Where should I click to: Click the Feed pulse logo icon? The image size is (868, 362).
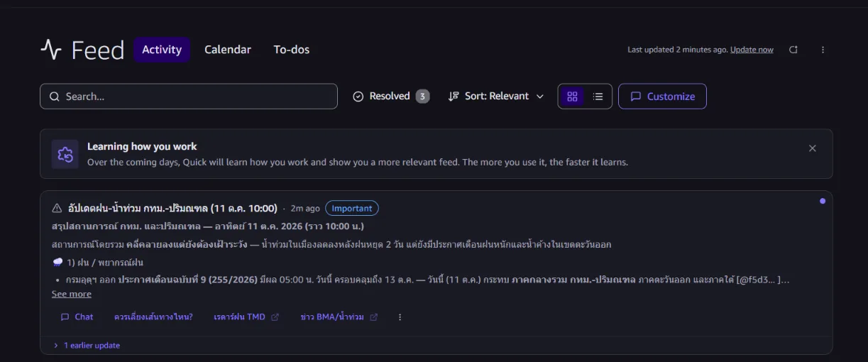pyautogui.click(x=51, y=50)
